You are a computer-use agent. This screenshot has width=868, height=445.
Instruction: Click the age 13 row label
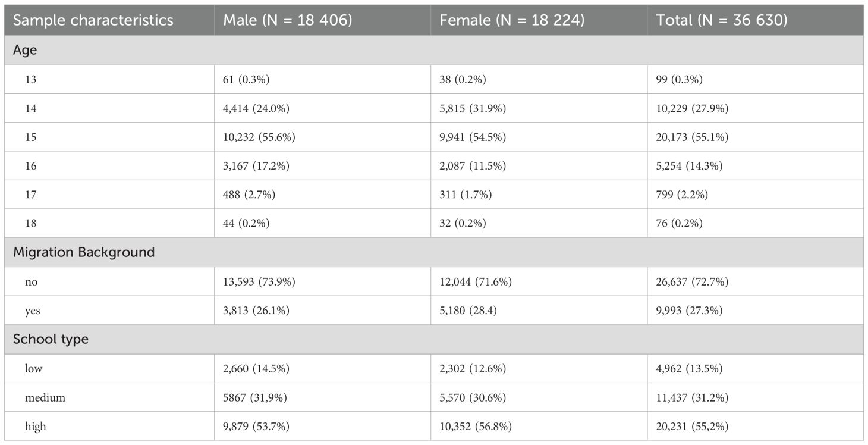click(x=30, y=80)
